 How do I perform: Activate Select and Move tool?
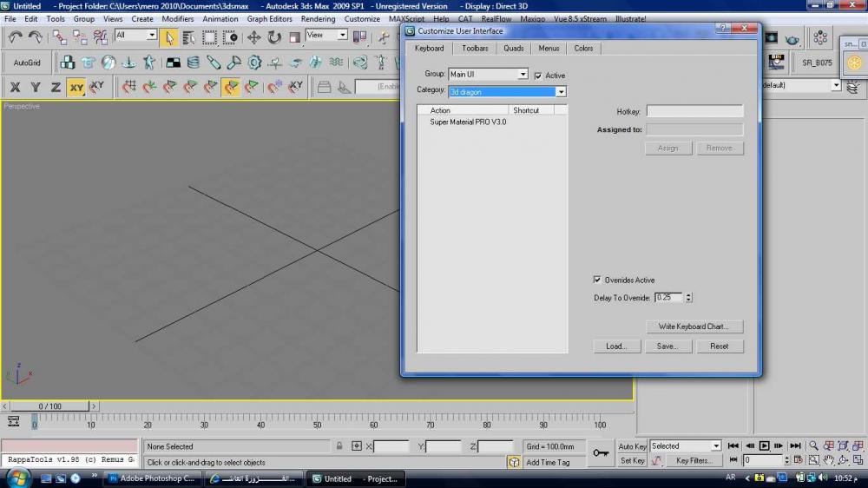[253, 37]
